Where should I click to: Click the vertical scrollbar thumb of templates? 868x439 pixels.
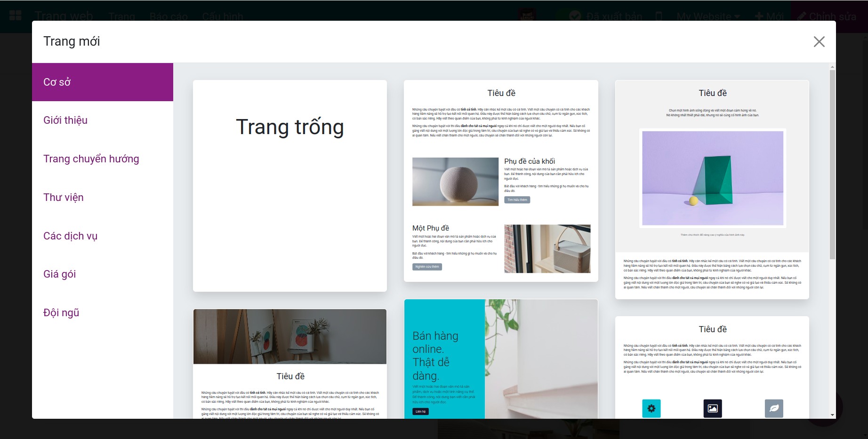click(x=832, y=165)
